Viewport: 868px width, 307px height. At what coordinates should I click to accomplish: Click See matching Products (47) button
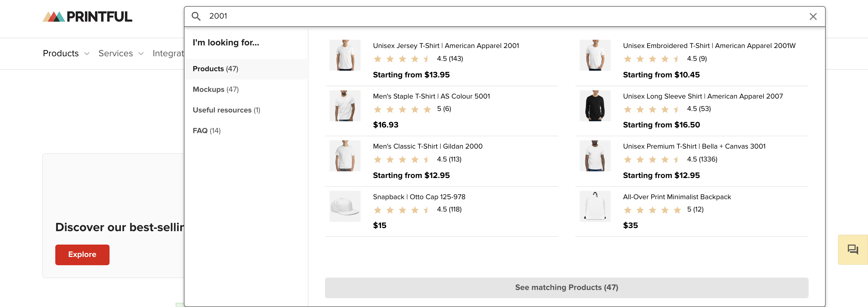coord(566,287)
